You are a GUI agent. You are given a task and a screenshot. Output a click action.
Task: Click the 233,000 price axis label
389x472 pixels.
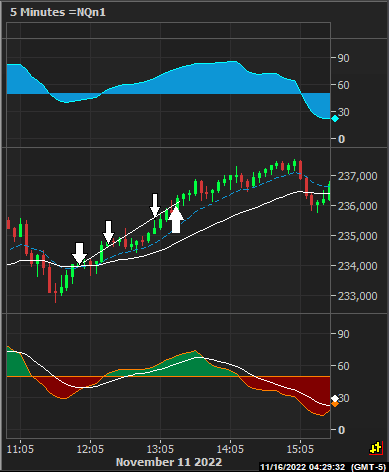tap(357, 296)
